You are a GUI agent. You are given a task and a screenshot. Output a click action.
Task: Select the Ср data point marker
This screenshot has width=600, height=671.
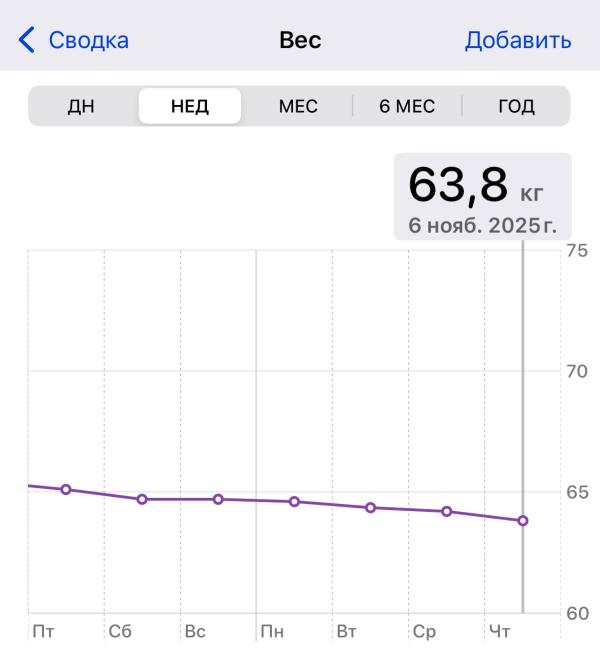point(447,511)
